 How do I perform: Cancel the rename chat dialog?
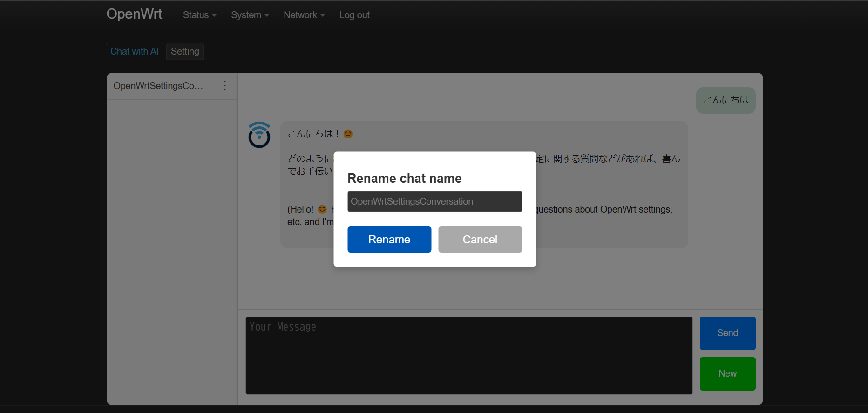pos(480,239)
